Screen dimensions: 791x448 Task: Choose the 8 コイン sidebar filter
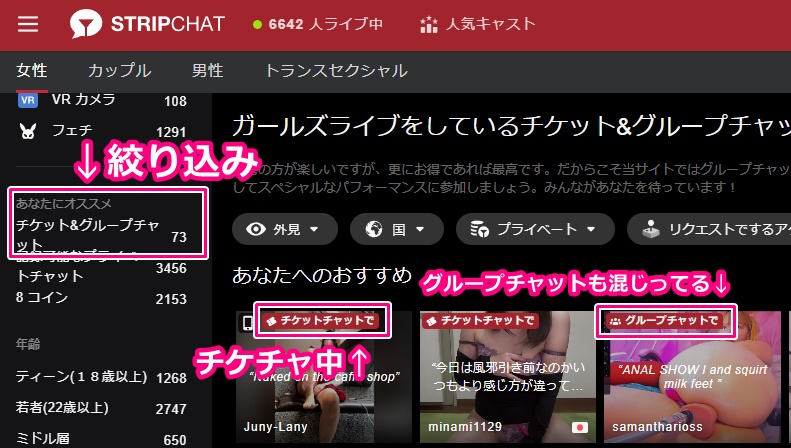click(x=44, y=298)
